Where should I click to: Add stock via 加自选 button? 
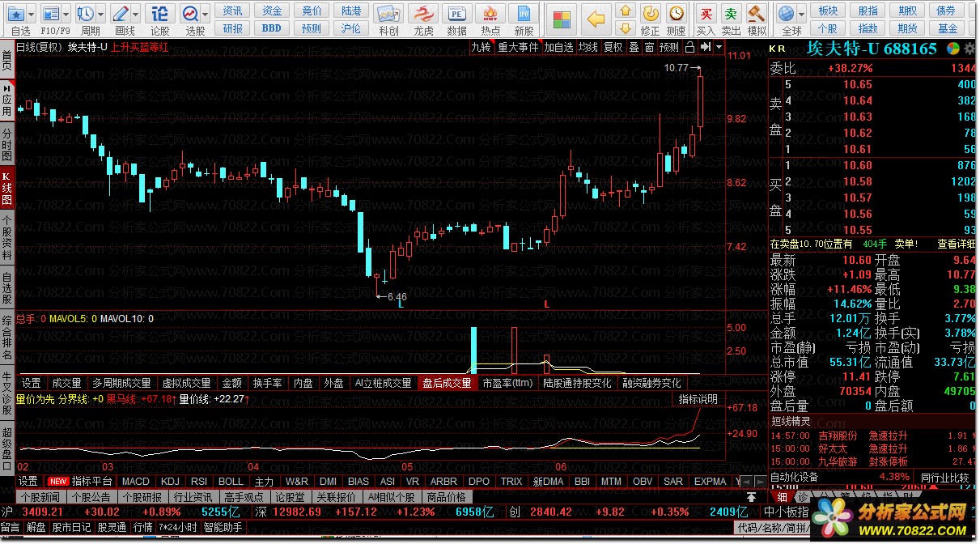pos(558,47)
